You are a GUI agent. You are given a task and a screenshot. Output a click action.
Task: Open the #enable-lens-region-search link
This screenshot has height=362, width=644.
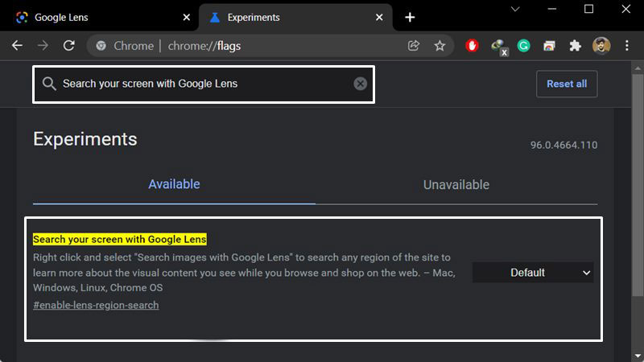pyautogui.click(x=96, y=306)
